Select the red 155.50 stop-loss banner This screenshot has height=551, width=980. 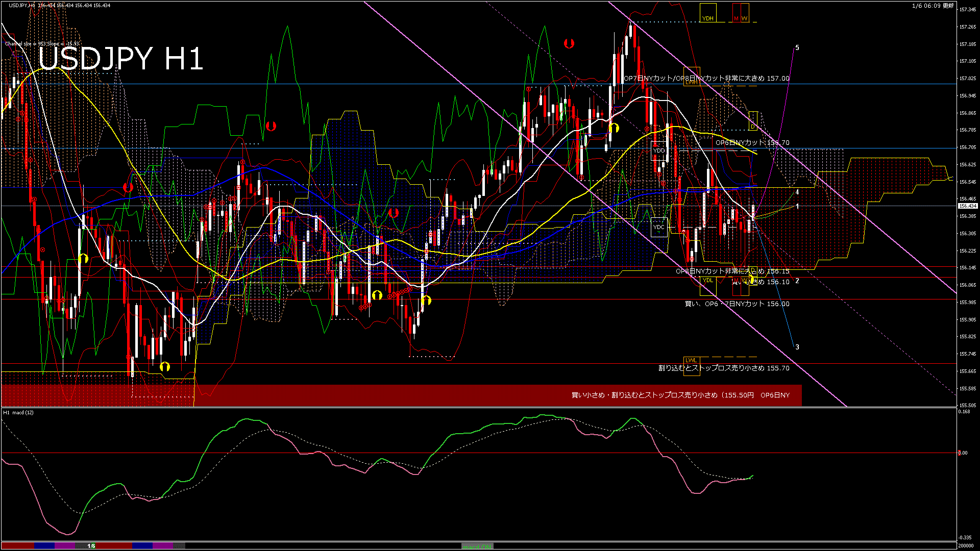pyautogui.click(x=684, y=394)
